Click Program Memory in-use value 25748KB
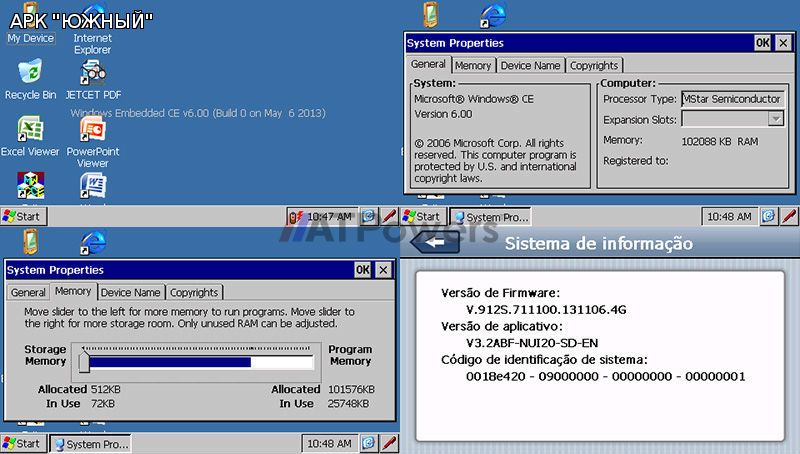The image size is (800, 454). pos(348,403)
